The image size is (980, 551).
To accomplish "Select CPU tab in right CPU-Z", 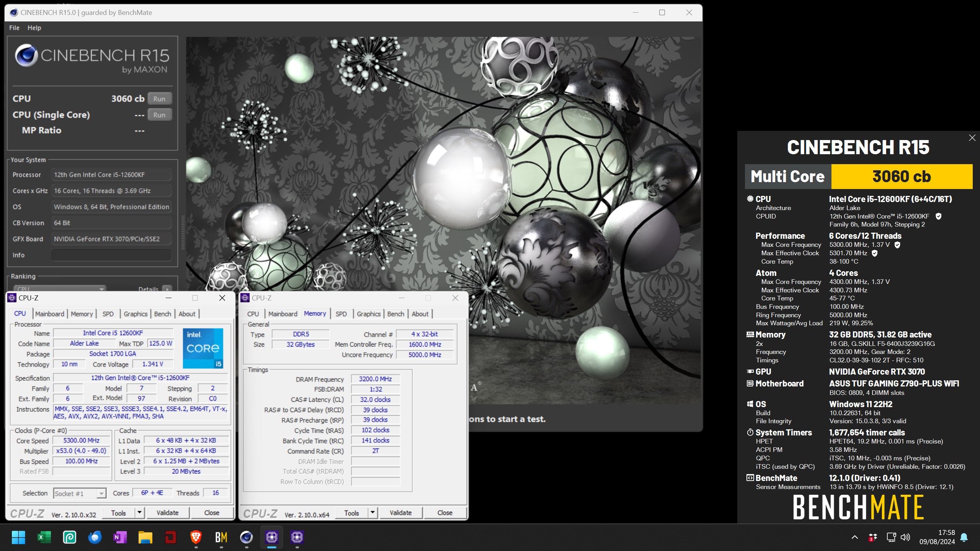I will pyautogui.click(x=253, y=314).
